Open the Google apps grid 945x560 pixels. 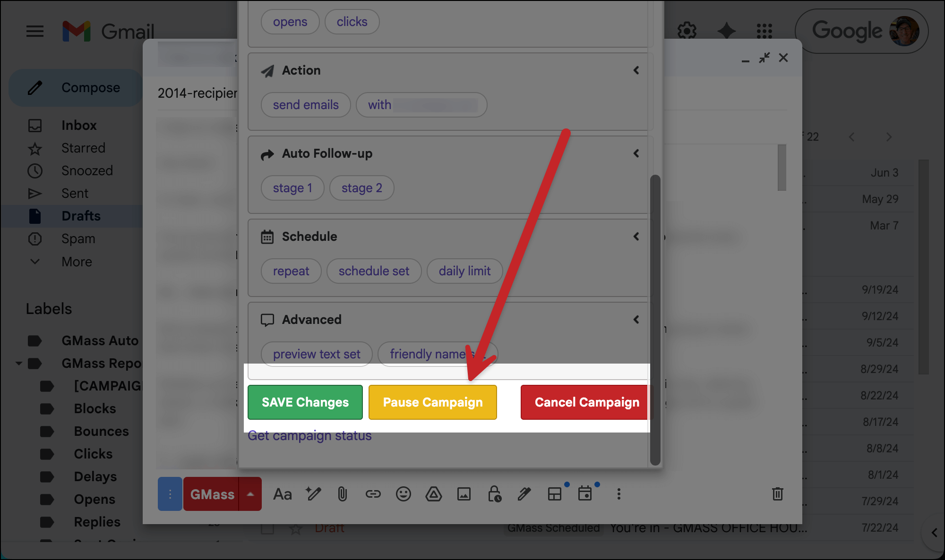pos(764,31)
